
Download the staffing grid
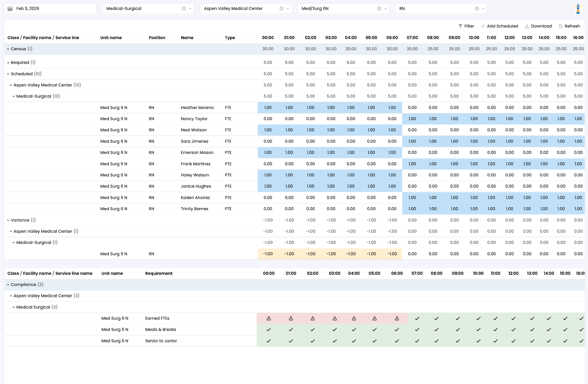(x=538, y=26)
